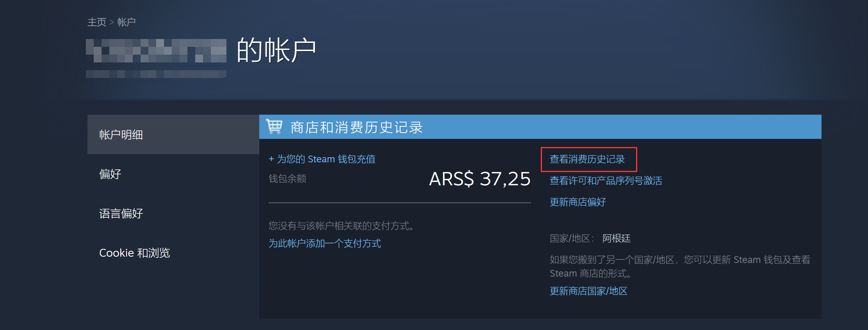Click the shopping cart icon in header
The image size is (868, 330).
(274, 127)
